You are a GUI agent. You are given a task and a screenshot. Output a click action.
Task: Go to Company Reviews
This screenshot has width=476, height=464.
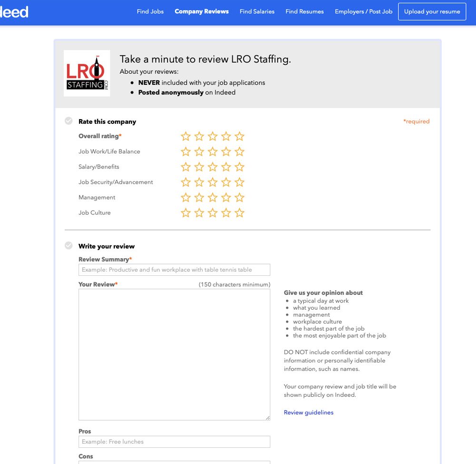[201, 11]
